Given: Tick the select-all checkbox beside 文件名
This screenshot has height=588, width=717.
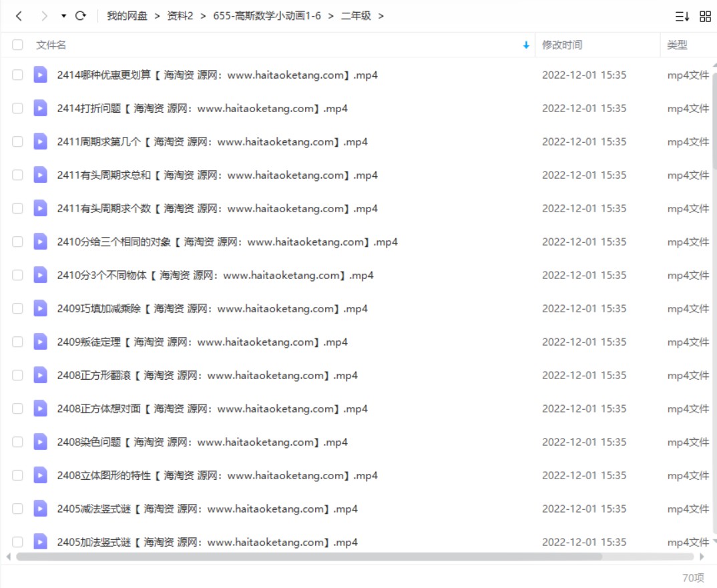Looking at the screenshot, I should coord(17,45).
